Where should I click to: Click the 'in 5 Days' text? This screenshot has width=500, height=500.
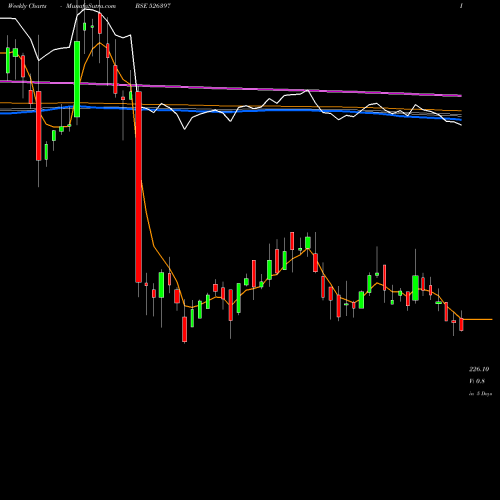480,394
